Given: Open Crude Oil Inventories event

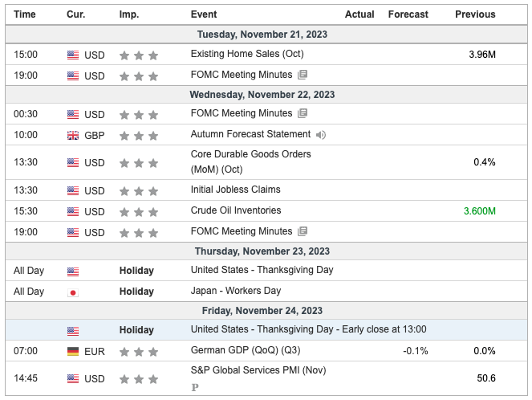Looking at the screenshot, I should pyautogui.click(x=236, y=210).
